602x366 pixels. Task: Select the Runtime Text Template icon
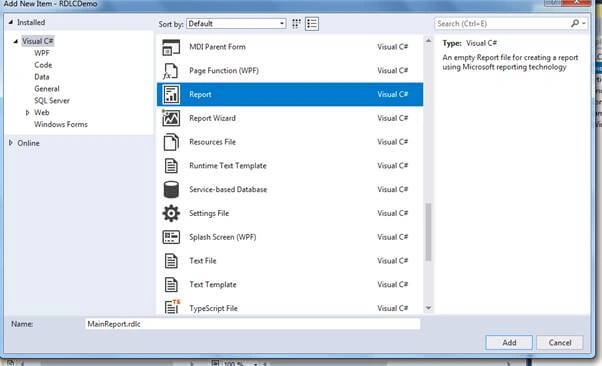[x=171, y=166]
